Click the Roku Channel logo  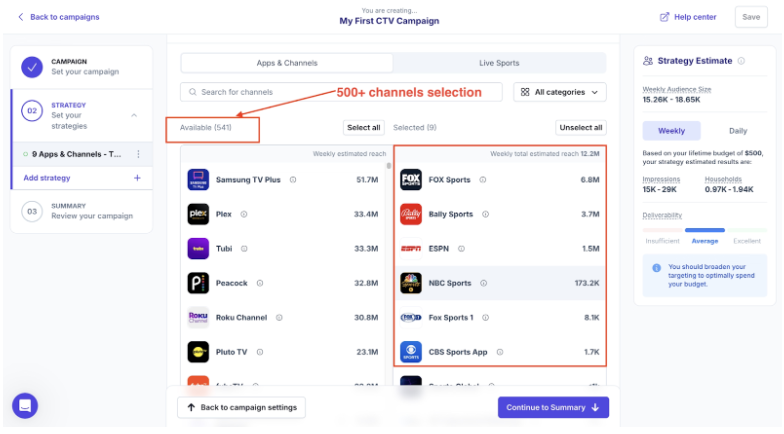pos(198,318)
